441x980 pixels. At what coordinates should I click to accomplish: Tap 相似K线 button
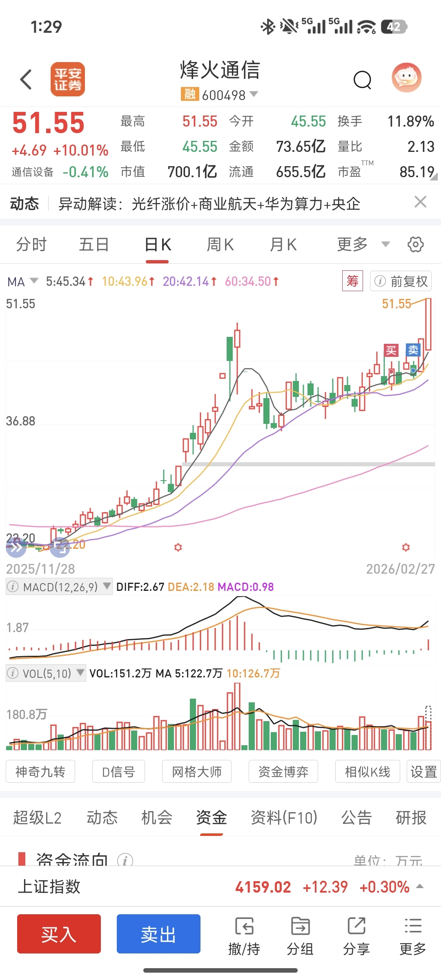coord(367,772)
